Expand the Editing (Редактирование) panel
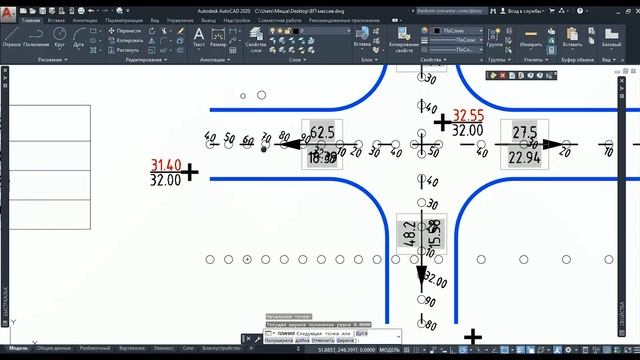 (146, 60)
